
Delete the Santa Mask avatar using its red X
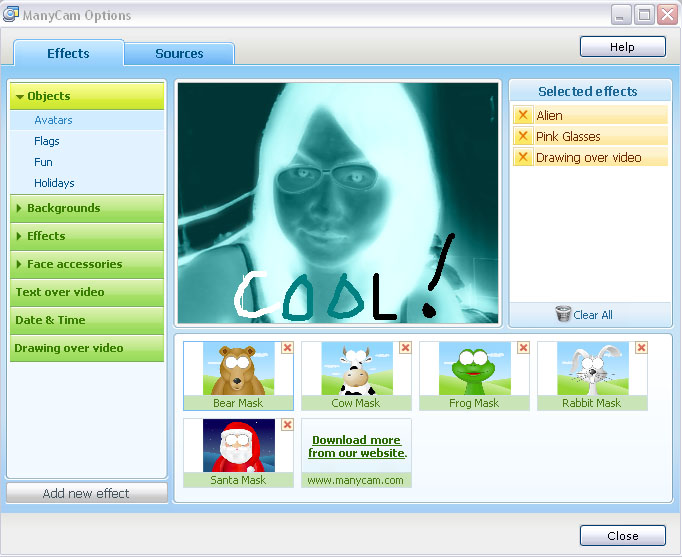click(x=287, y=425)
